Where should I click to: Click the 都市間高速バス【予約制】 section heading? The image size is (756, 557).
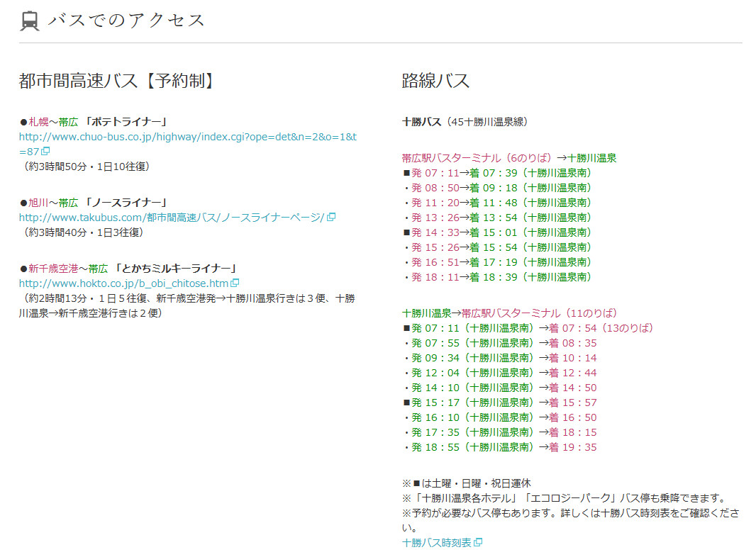[x=116, y=81]
